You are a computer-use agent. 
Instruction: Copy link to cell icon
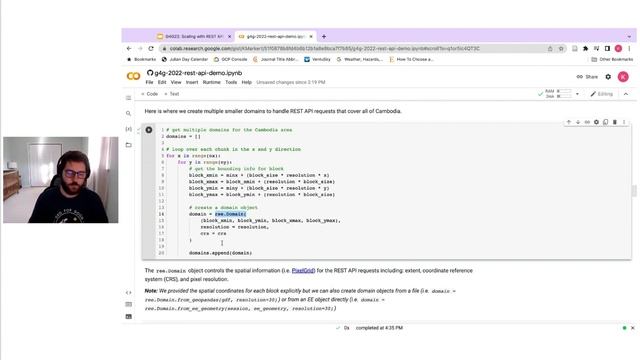point(587,122)
